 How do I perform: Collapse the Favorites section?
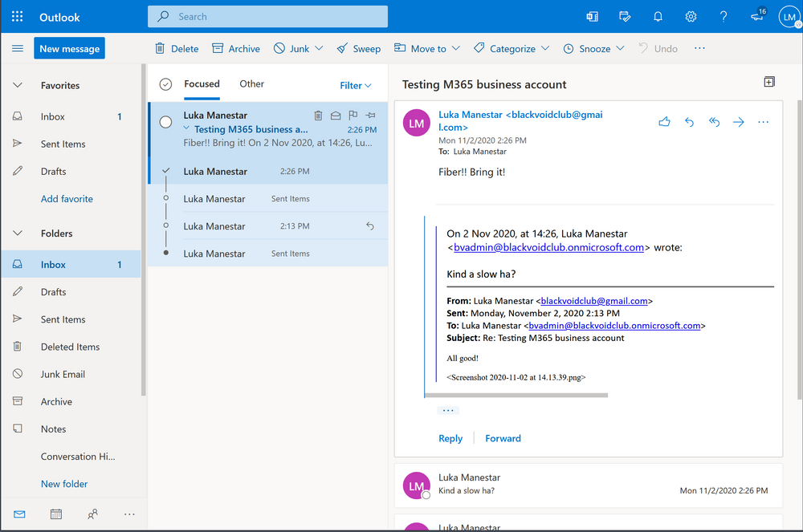pyautogui.click(x=18, y=85)
